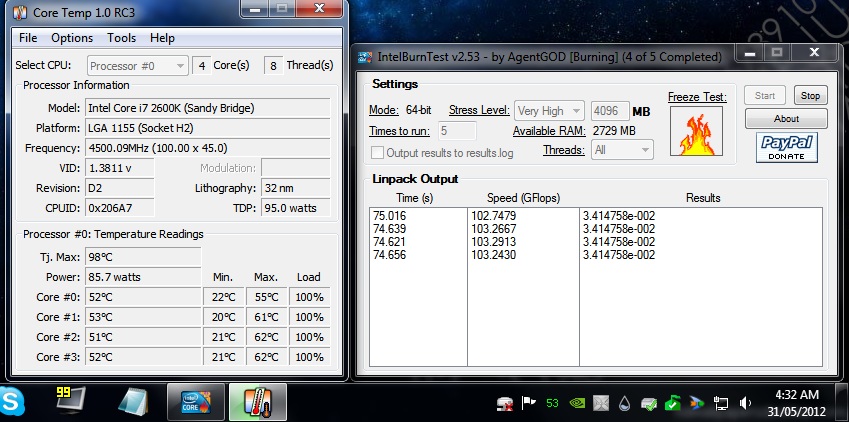849x422 pixels.
Task: Open the notepad icon on the taskbar
Action: pyautogui.click(x=133, y=403)
